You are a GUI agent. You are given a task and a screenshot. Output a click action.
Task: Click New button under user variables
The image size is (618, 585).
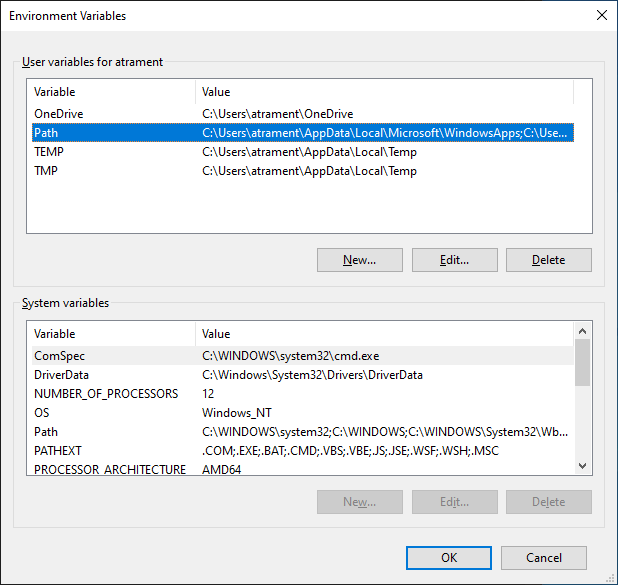point(359,260)
